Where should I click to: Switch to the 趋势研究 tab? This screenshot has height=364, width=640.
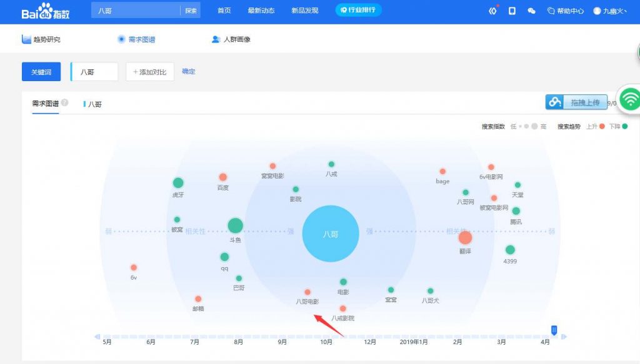click(41, 39)
